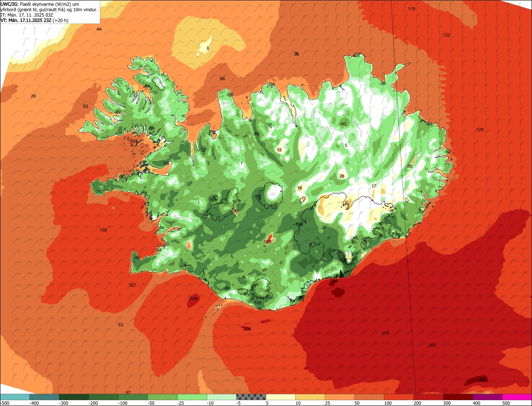Click the map value -38

coord(230,95)
